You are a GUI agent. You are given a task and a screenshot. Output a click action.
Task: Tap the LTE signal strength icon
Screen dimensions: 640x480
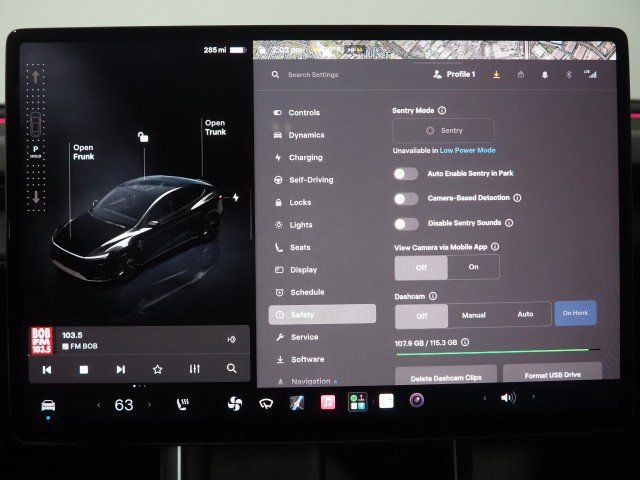(591, 74)
